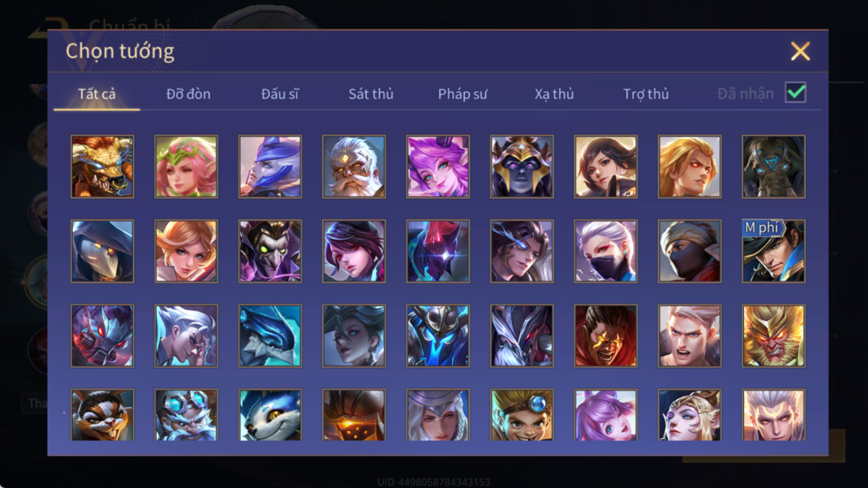Open the Sát thủ hero category
Image resolution: width=868 pixels, height=488 pixels.
[x=371, y=94]
